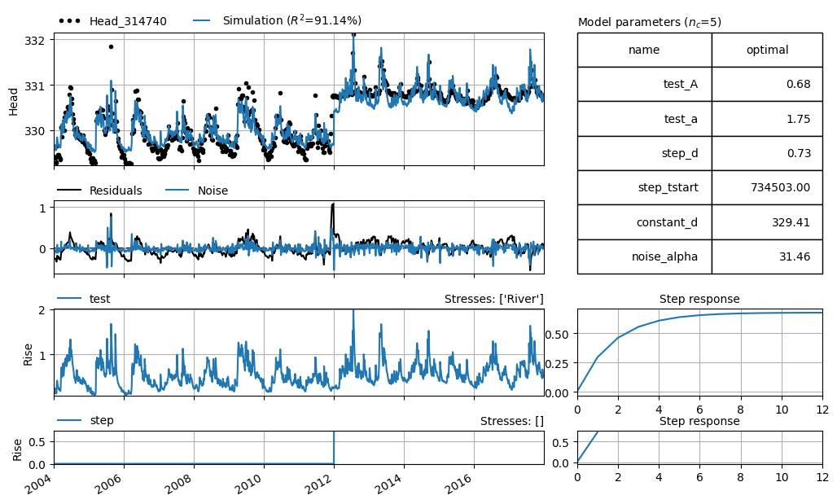The image size is (837, 504).
Task: Select the step_tstart value 734503.00 cell
Action: coord(767,187)
